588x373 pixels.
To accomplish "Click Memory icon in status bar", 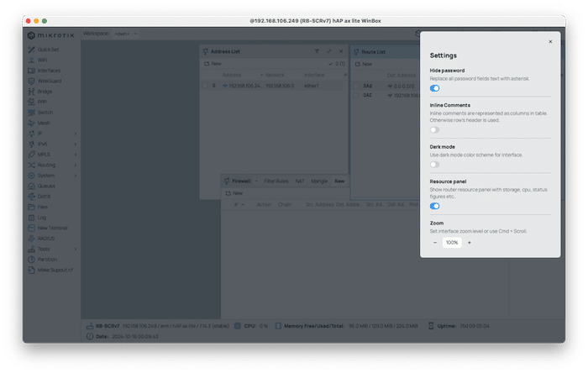I will pos(278,326).
